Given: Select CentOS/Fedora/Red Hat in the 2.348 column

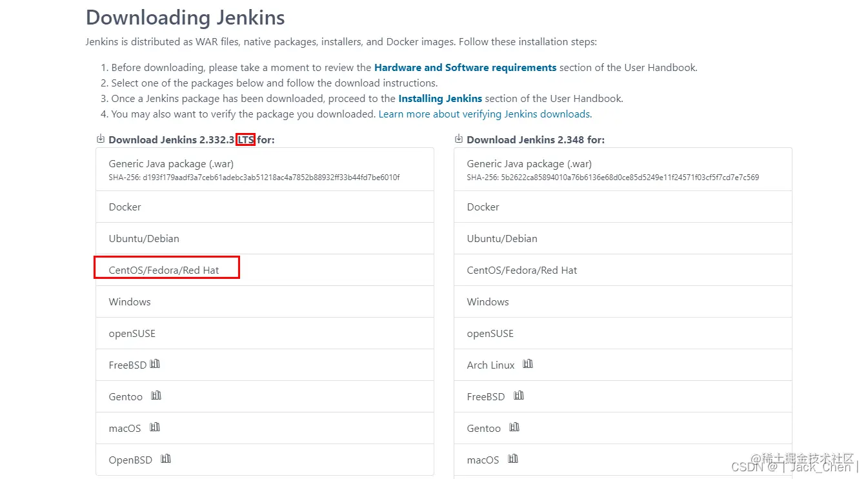Looking at the screenshot, I should 623,270.
